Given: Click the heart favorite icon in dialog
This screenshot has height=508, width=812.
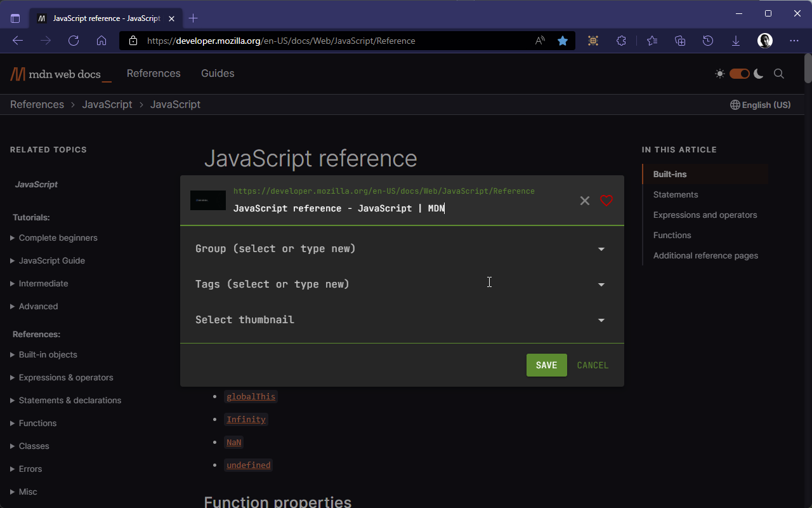Looking at the screenshot, I should tap(606, 201).
